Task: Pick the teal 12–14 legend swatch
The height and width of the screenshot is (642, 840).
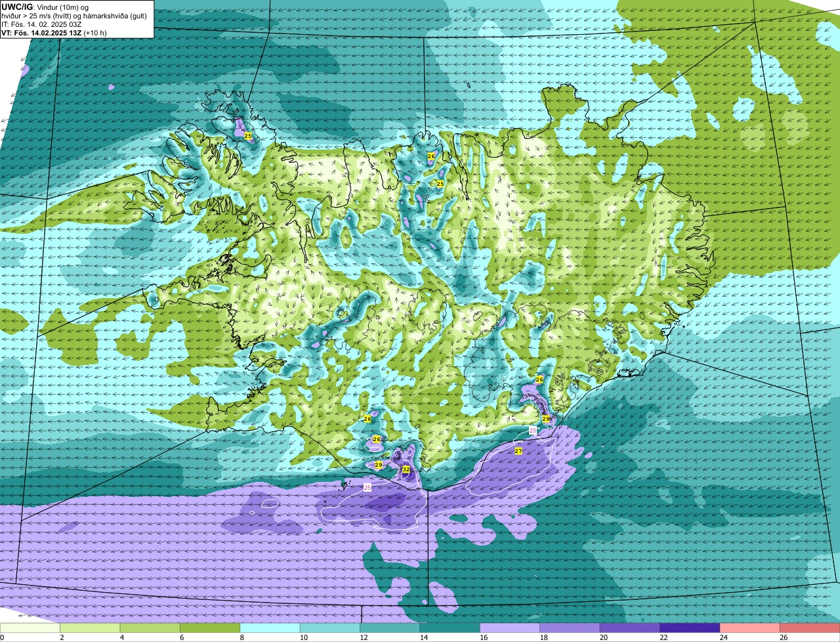Action: 390,628
